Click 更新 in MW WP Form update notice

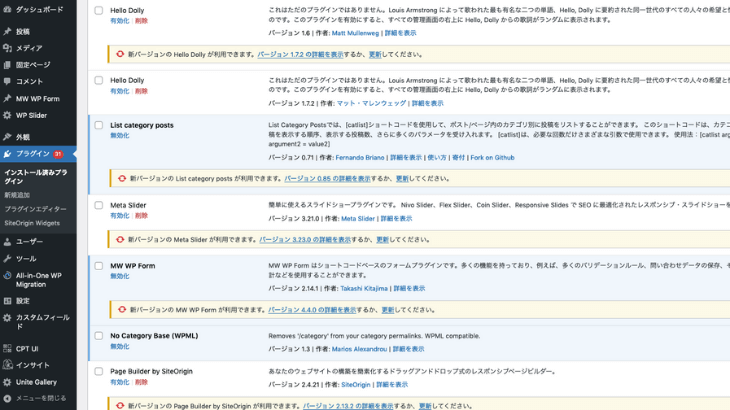coord(388,309)
